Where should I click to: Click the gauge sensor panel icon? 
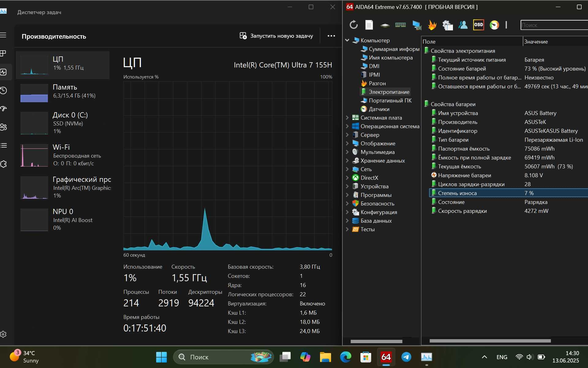[494, 25]
